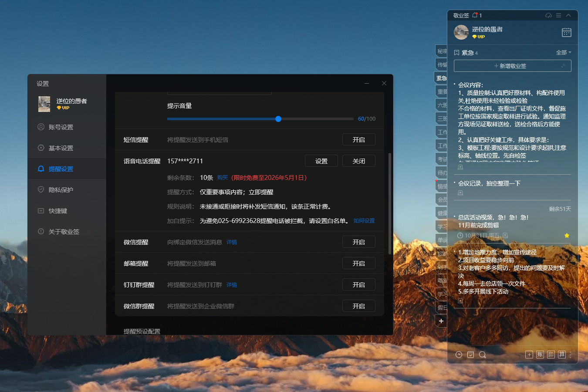Viewport: 588px width, 392px height.
Task: Click the completed-tasks checkmark icon in bottom bar
Action: click(x=470, y=355)
